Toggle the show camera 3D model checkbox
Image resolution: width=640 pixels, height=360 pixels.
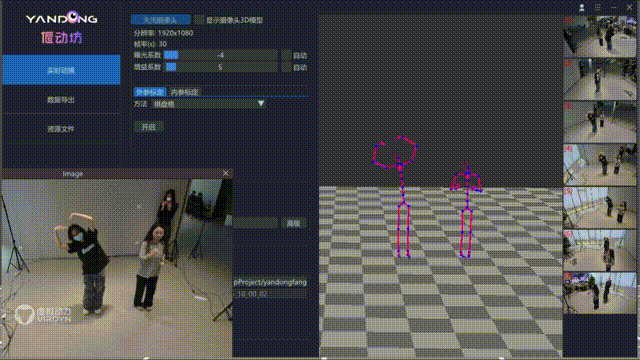pyautogui.click(x=199, y=20)
